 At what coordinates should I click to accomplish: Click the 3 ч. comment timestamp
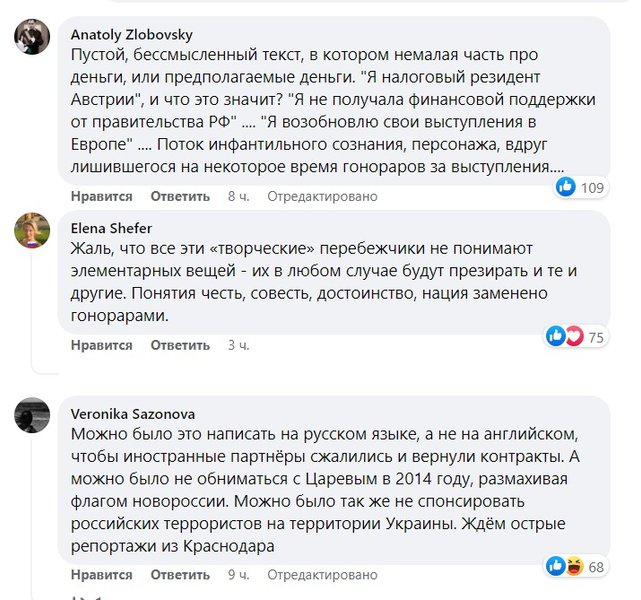[x=238, y=345]
